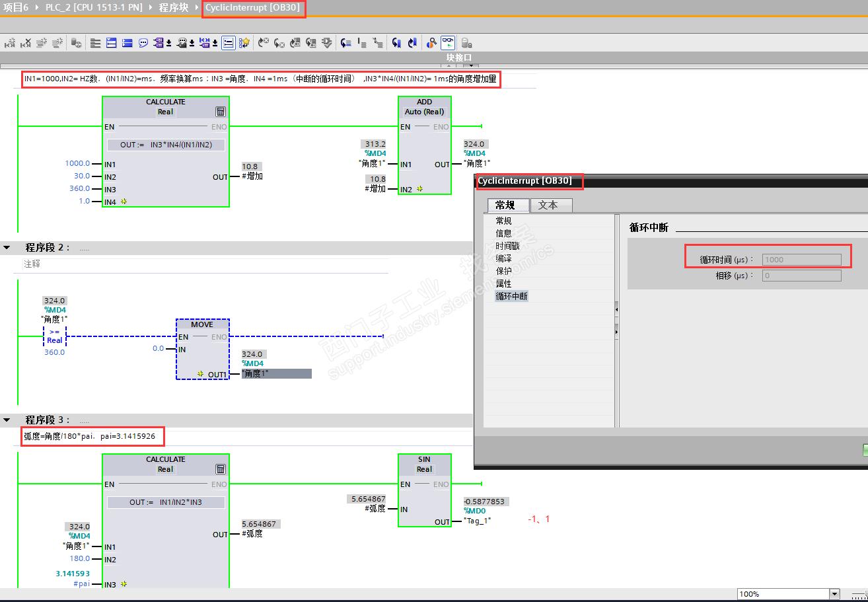
Task: Select the >= Real comparison contact
Action: [55, 336]
